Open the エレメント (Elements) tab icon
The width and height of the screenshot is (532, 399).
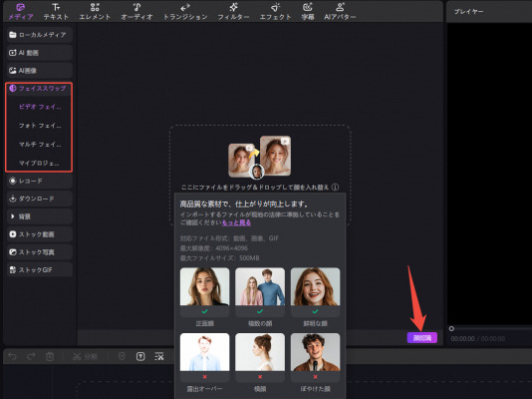[x=95, y=7]
